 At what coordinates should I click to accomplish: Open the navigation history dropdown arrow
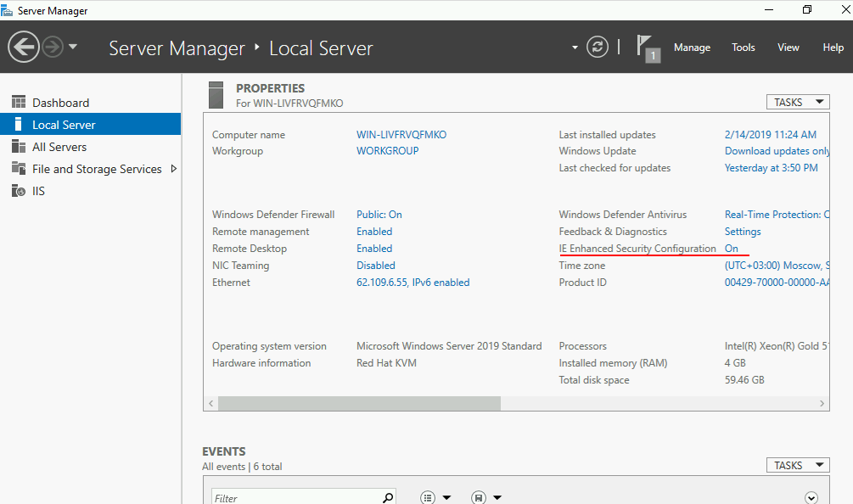click(x=73, y=47)
